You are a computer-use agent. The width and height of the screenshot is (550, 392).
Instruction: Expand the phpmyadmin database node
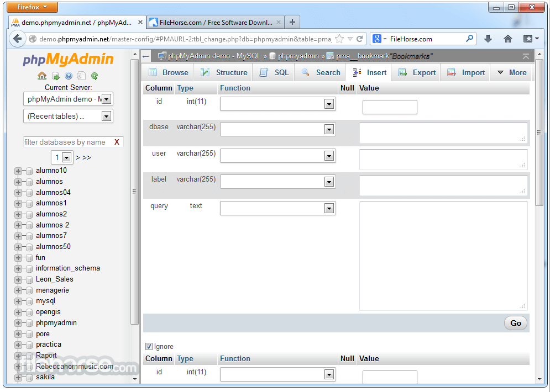coord(18,323)
